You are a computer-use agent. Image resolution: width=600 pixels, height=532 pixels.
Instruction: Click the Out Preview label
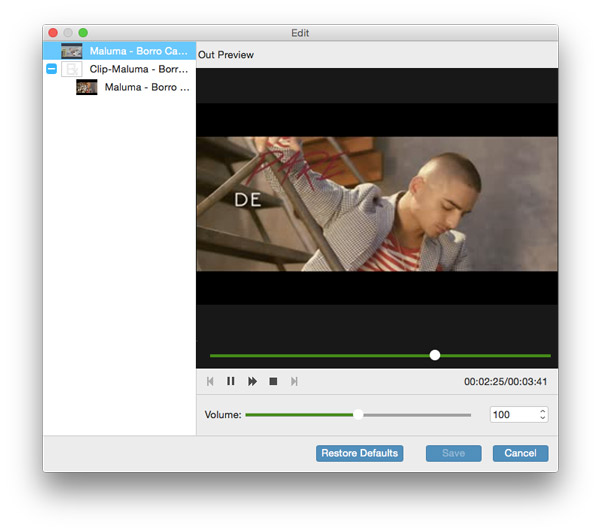pos(226,55)
